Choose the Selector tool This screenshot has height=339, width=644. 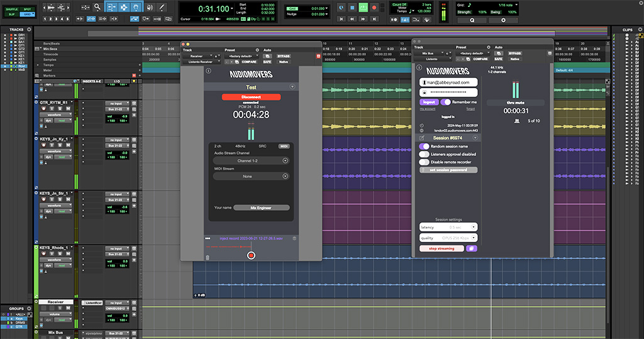[124, 8]
